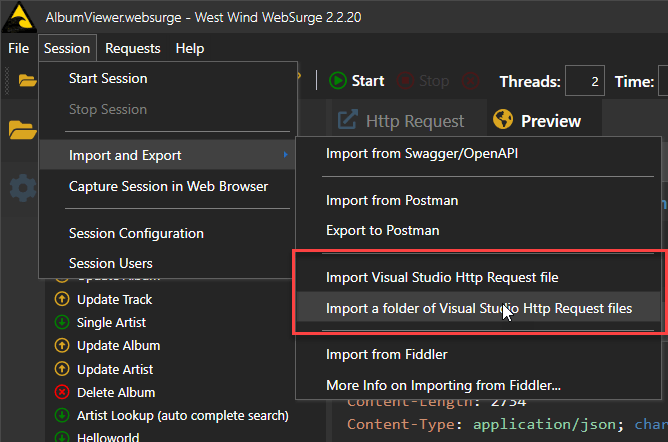This screenshot has width=668, height=442.
Task: Select the Helloworld request
Action: pos(108,437)
